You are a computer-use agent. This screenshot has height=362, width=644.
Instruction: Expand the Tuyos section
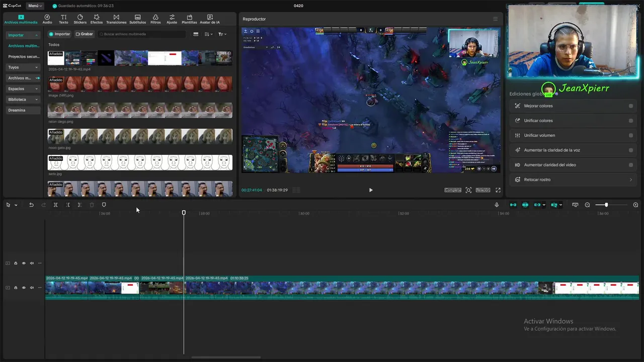23,67
